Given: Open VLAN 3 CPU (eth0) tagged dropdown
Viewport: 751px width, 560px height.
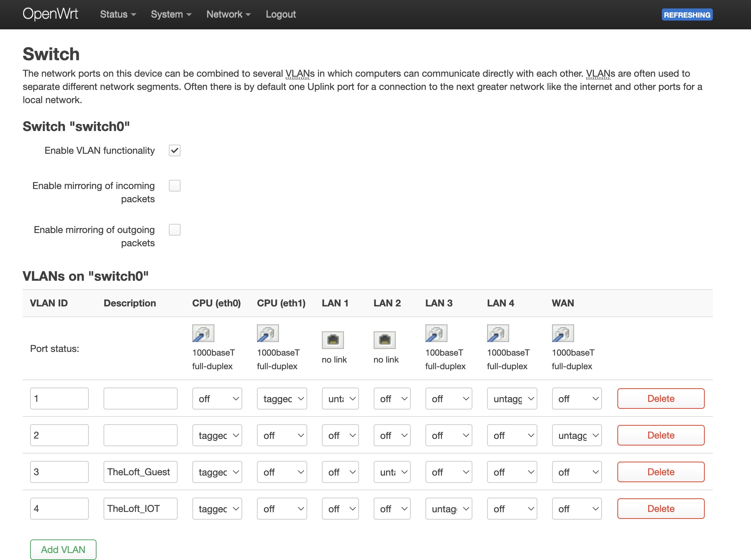Looking at the screenshot, I should click(x=217, y=472).
